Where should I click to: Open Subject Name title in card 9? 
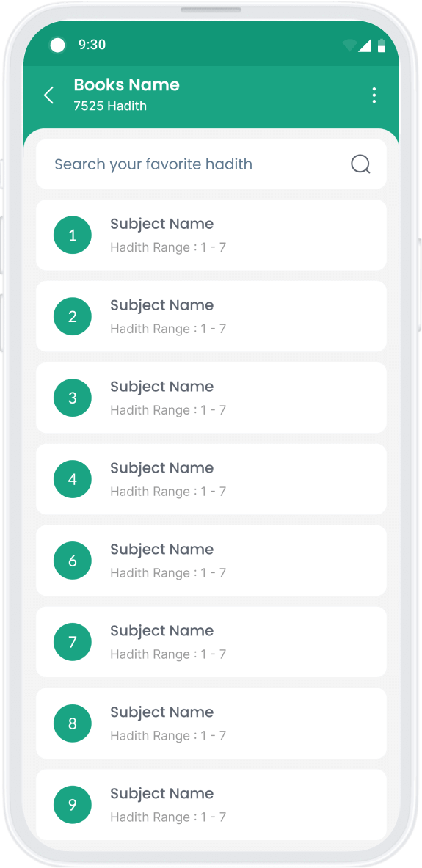tap(161, 794)
